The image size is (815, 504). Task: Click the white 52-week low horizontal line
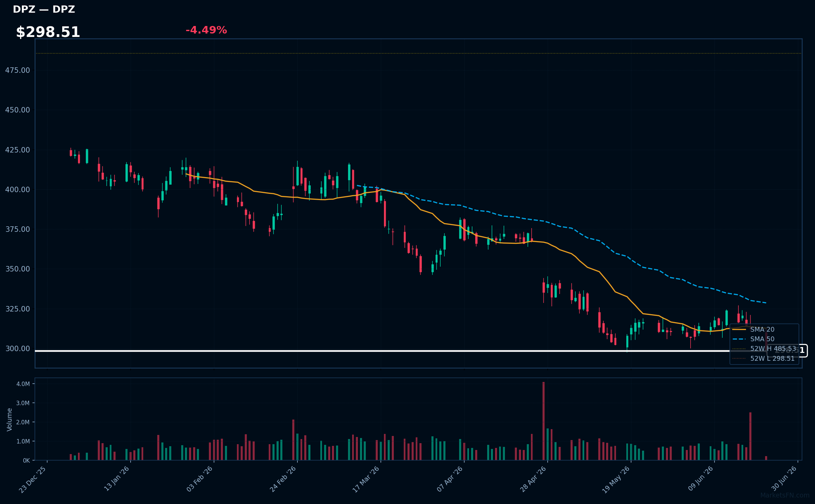[400, 351]
